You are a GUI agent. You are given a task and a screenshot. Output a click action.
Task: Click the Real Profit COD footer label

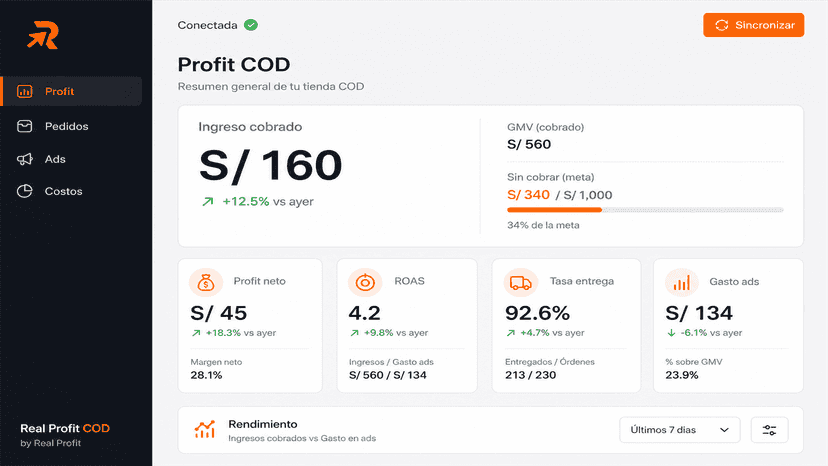[x=65, y=428]
